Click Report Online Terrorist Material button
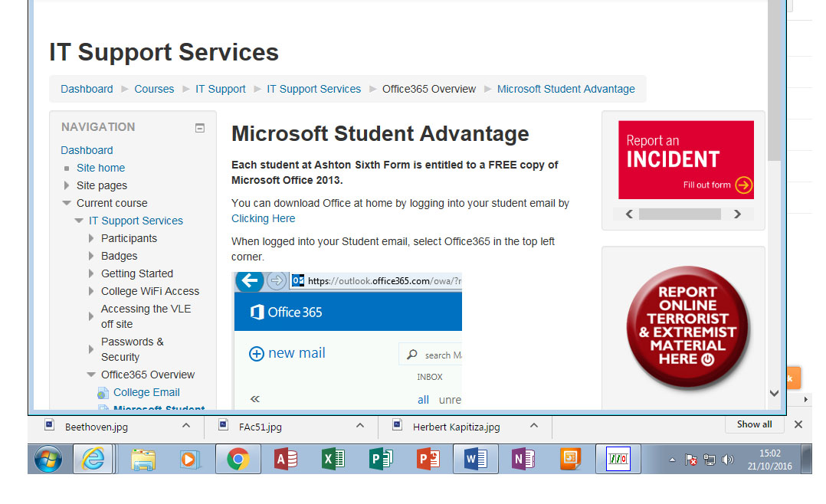This screenshot has height=504, width=826. pyautogui.click(x=687, y=327)
